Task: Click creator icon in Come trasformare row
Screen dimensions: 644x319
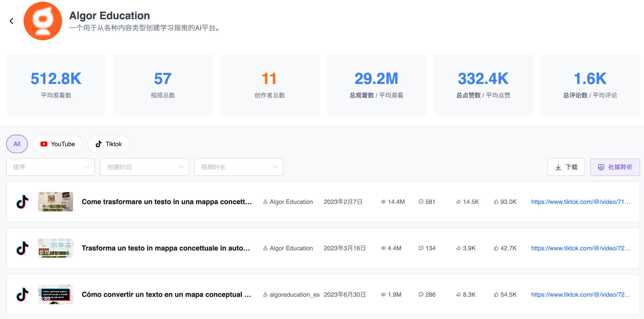Action: click(265, 202)
